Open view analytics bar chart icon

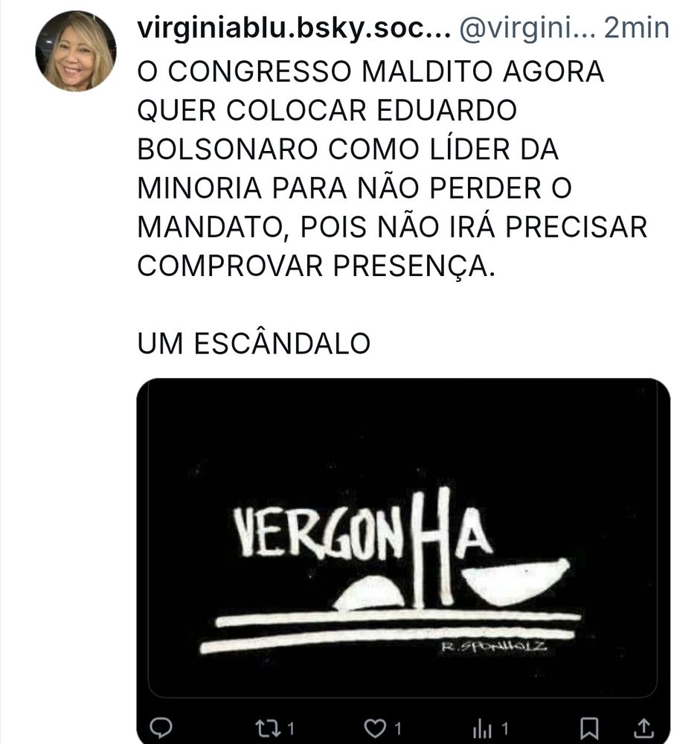[x=482, y=728]
